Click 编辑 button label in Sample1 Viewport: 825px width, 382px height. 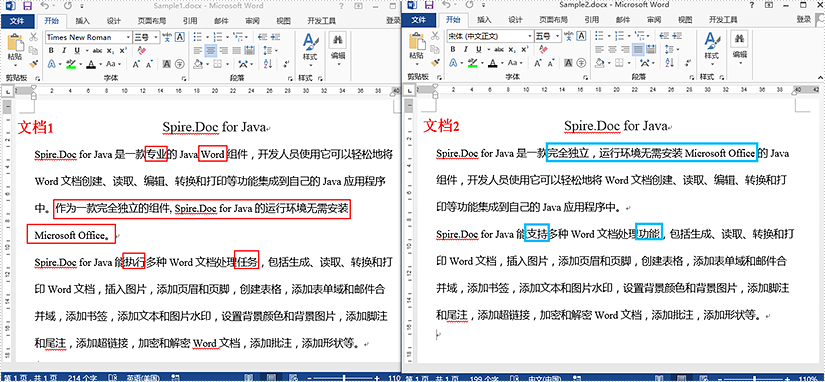(338, 56)
